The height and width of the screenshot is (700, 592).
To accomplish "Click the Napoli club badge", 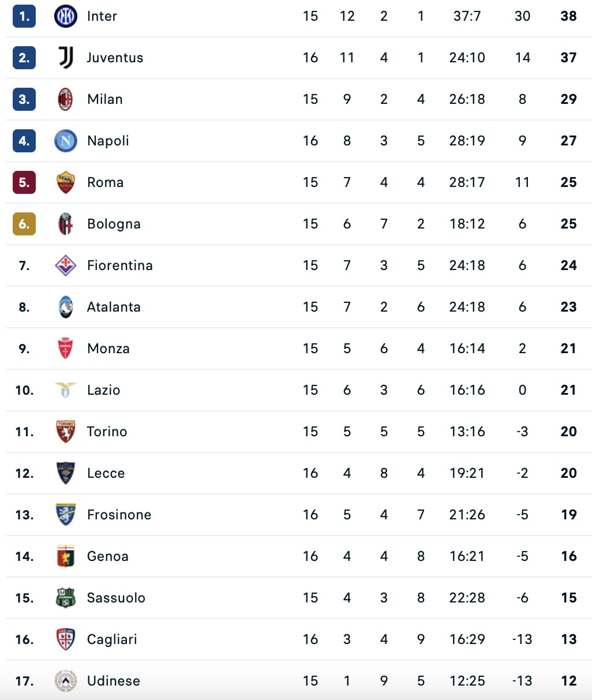I will pos(66,141).
